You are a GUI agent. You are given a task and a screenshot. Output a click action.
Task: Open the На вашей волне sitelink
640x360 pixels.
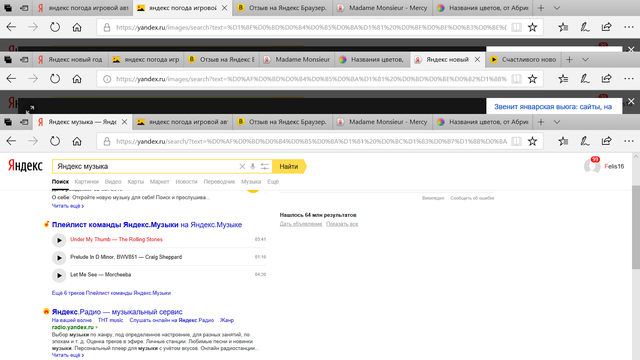pos(72,320)
